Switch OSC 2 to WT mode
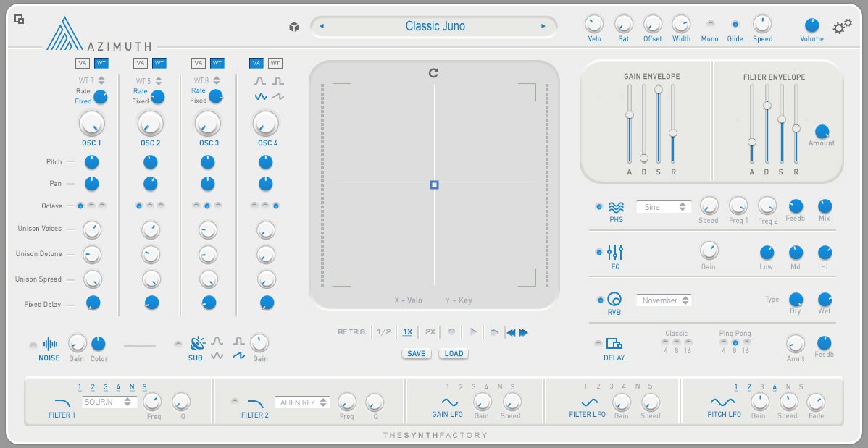 click(159, 63)
